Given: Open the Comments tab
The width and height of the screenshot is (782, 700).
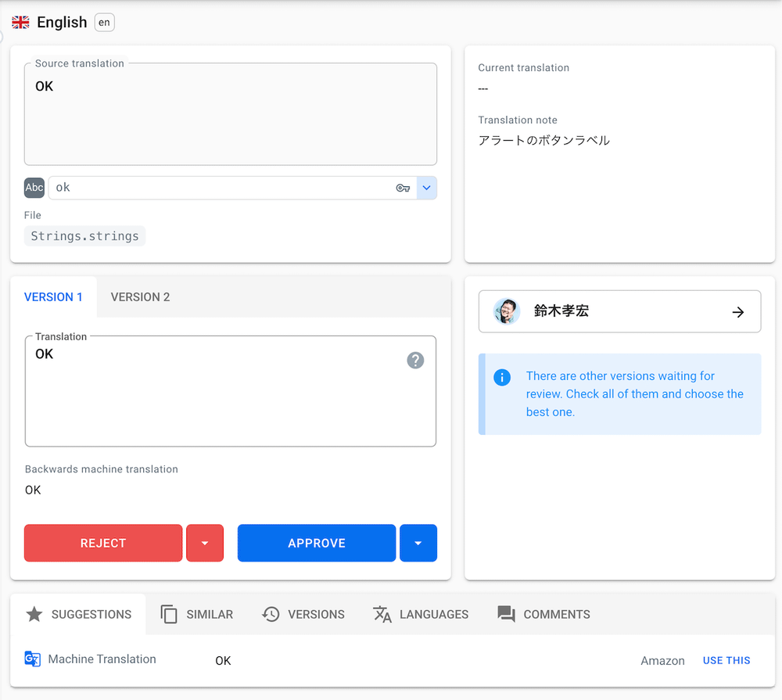Looking at the screenshot, I should 544,615.
